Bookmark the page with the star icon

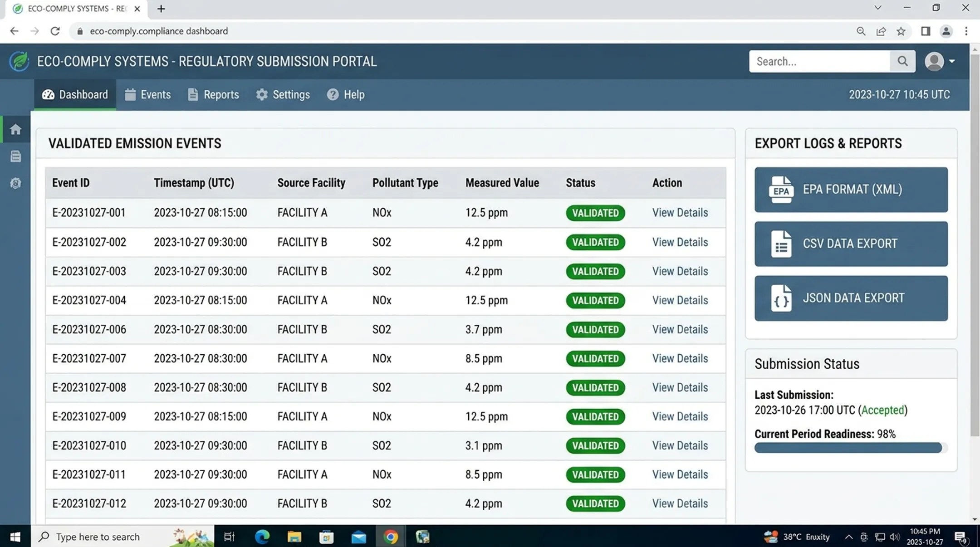pyautogui.click(x=901, y=31)
